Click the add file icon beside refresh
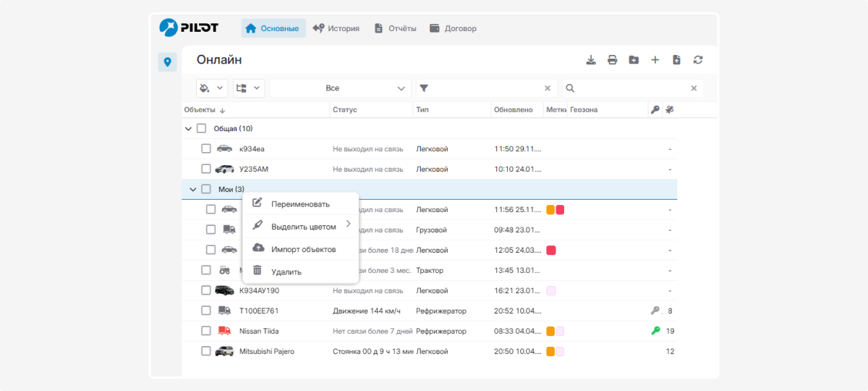 (x=676, y=60)
